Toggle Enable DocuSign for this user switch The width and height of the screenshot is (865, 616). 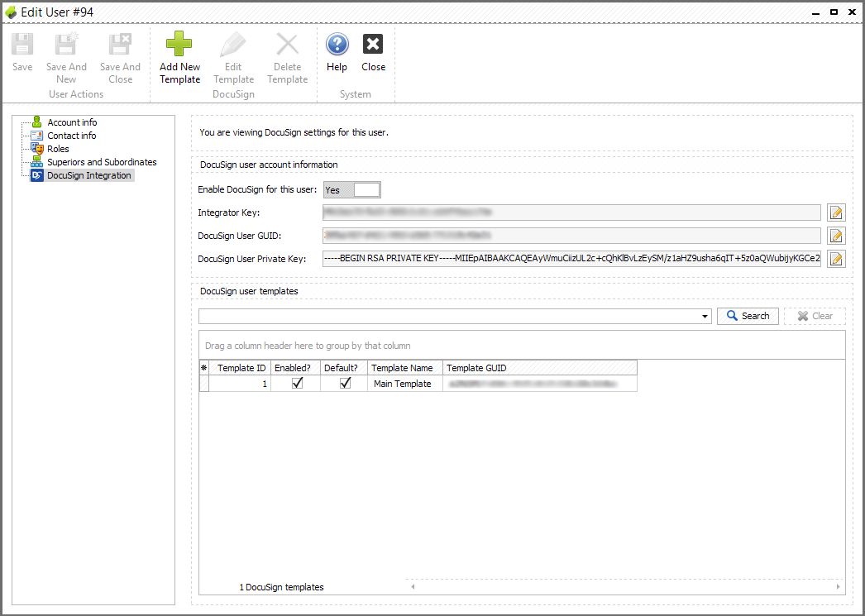[x=352, y=189]
